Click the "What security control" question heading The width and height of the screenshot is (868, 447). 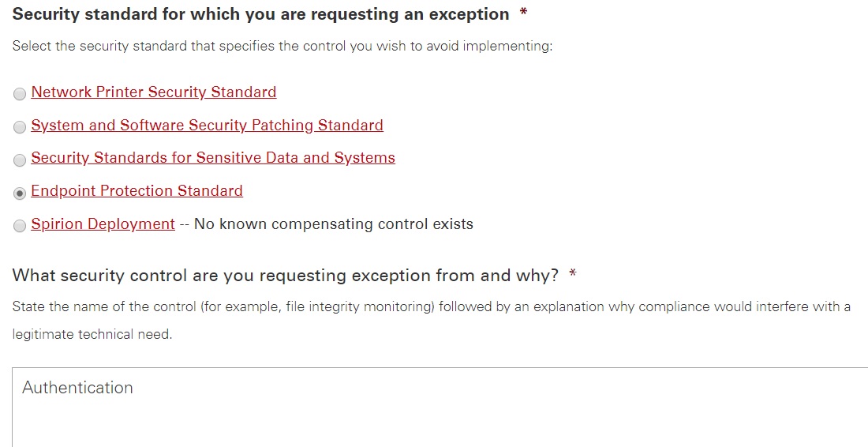coord(285,276)
